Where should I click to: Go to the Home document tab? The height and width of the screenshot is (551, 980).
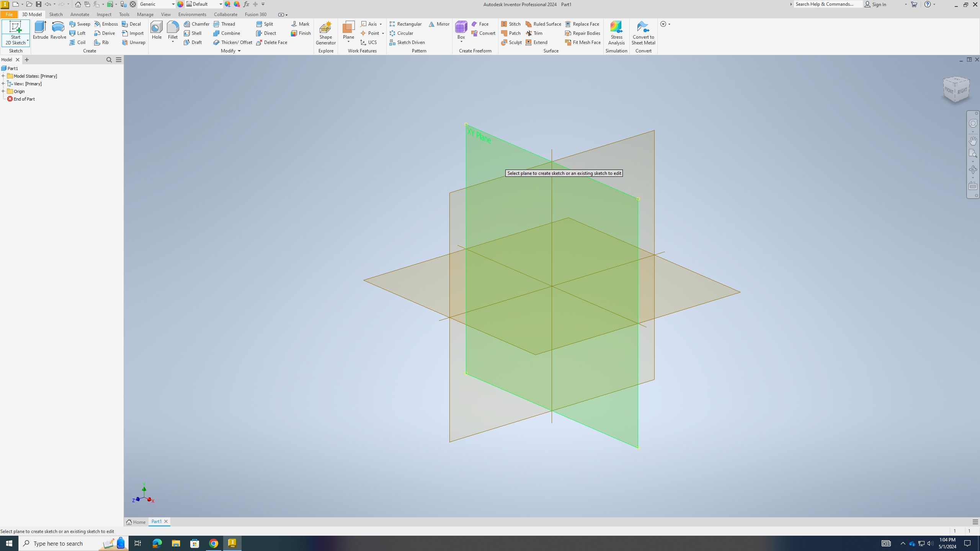pyautogui.click(x=136, y=522)
